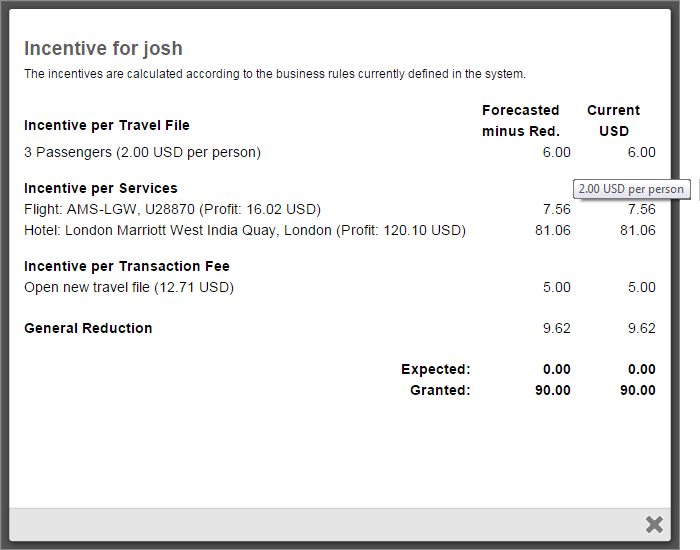Click forecasted 6.00 in Passengers row

[556, 152]
